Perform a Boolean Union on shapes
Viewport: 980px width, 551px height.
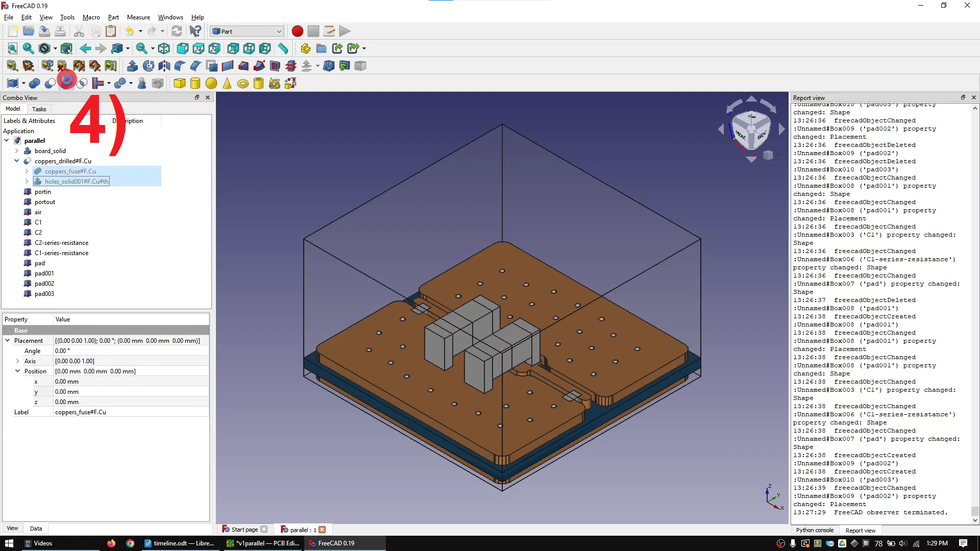pyautogui.click(x=35, y=83)
